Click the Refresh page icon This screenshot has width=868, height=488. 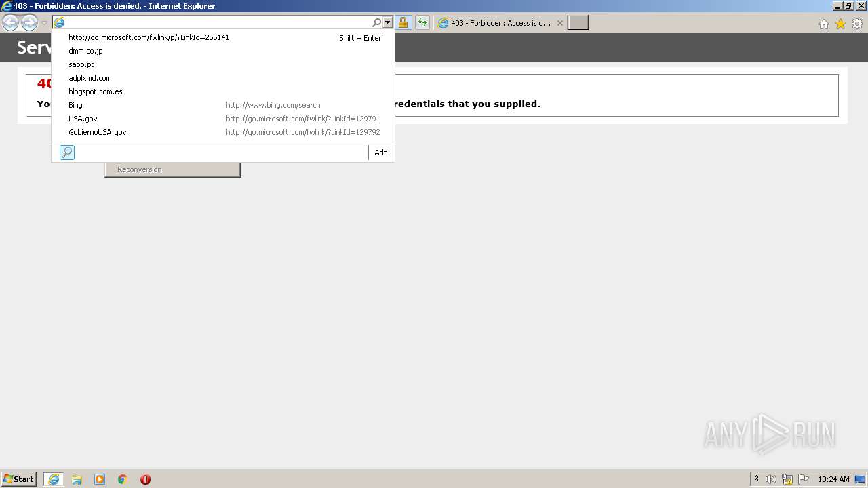[x=422, y=23]
